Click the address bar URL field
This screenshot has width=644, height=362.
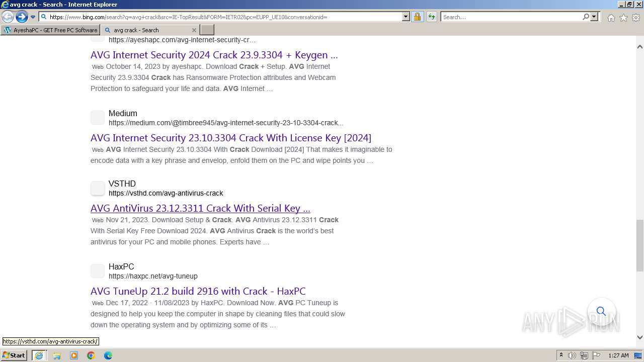tap(224, 17)
